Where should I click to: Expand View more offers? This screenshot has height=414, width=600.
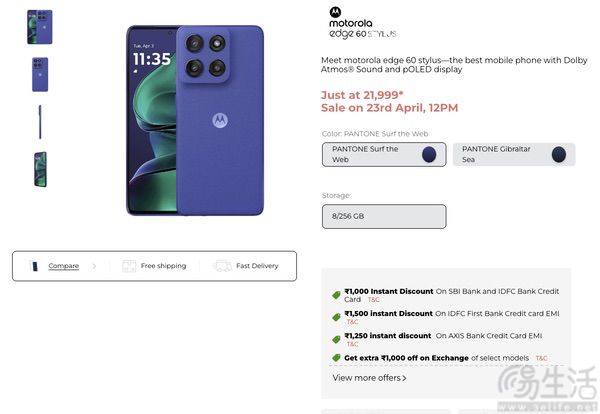pos(369,378)
